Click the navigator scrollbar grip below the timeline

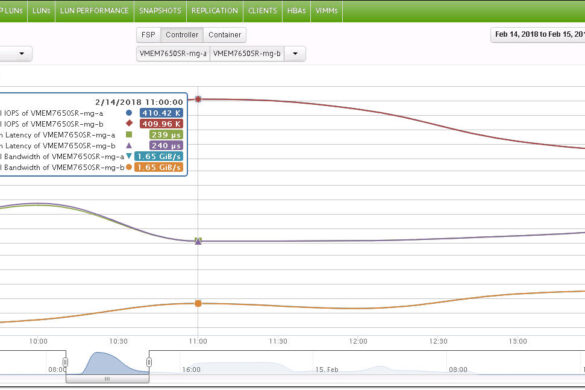point(107,379)
